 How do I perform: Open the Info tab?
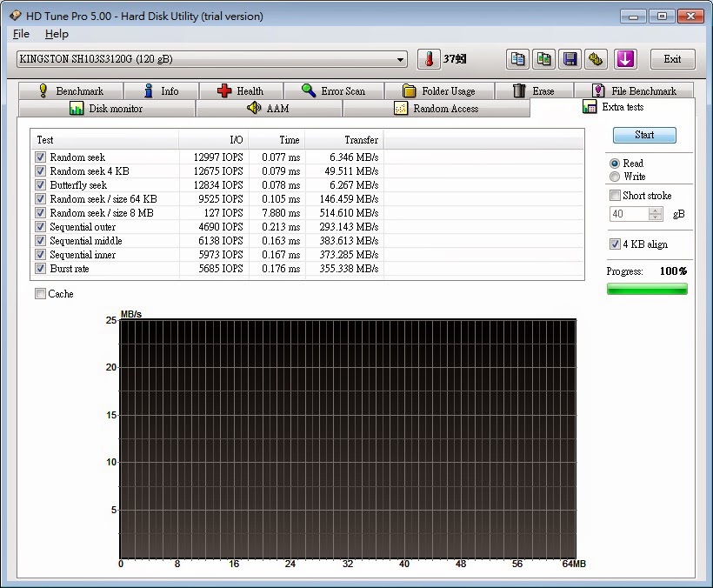pos(161,91)
